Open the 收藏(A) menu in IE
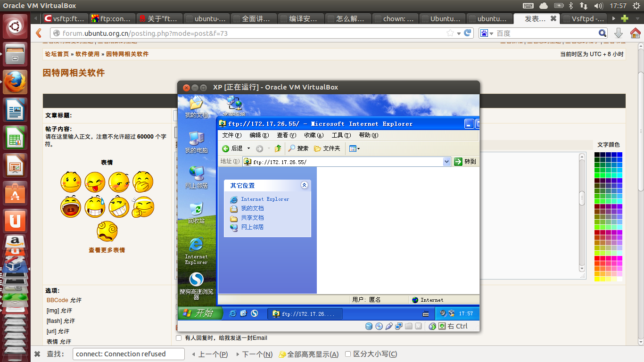 click(314, 135)
